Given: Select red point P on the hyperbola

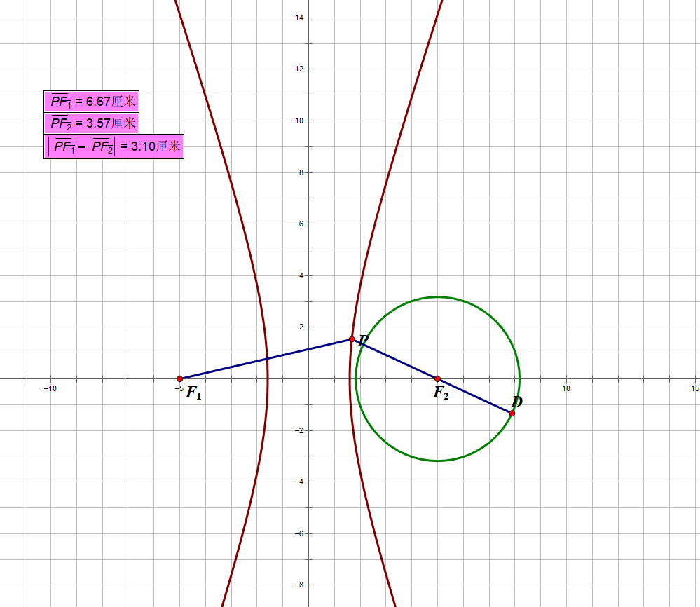Looking at the screenshot, I should pyautogui.click(x=352, y=339).
